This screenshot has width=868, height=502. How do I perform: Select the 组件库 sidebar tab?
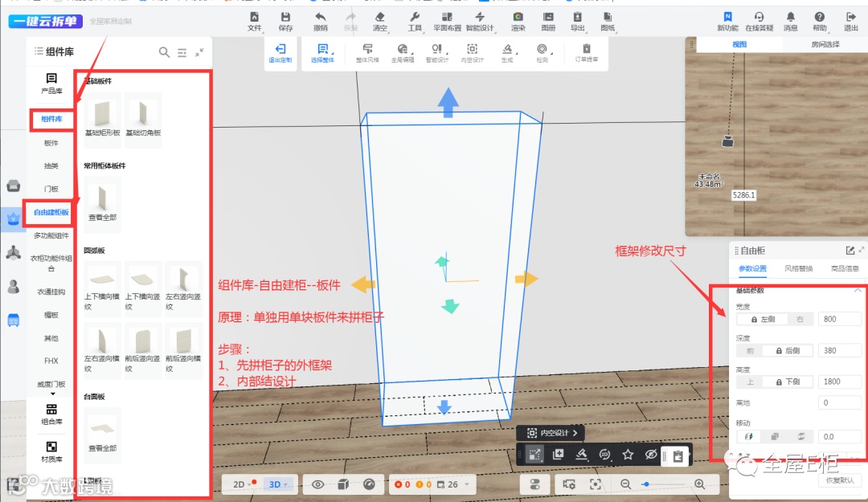coord(51,119)
